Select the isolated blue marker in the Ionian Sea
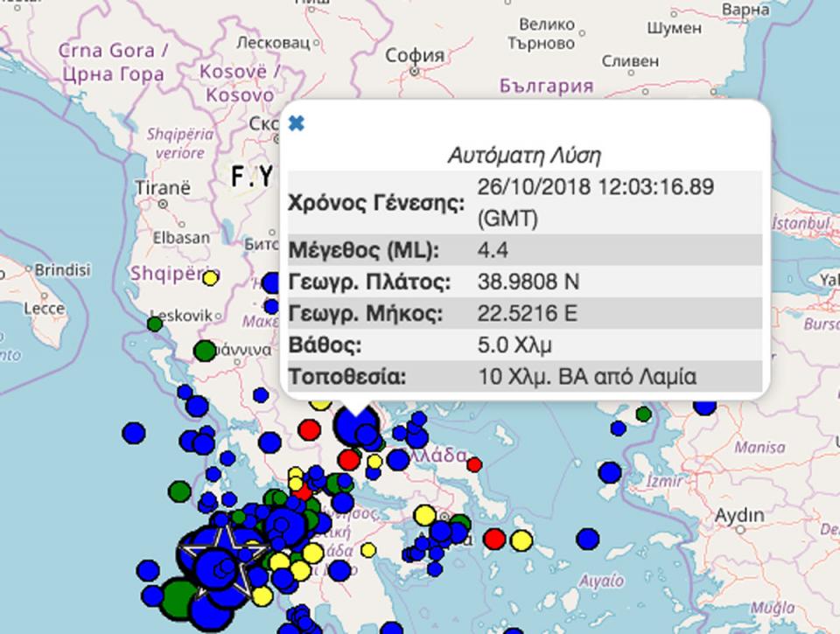 pos(134,432)
